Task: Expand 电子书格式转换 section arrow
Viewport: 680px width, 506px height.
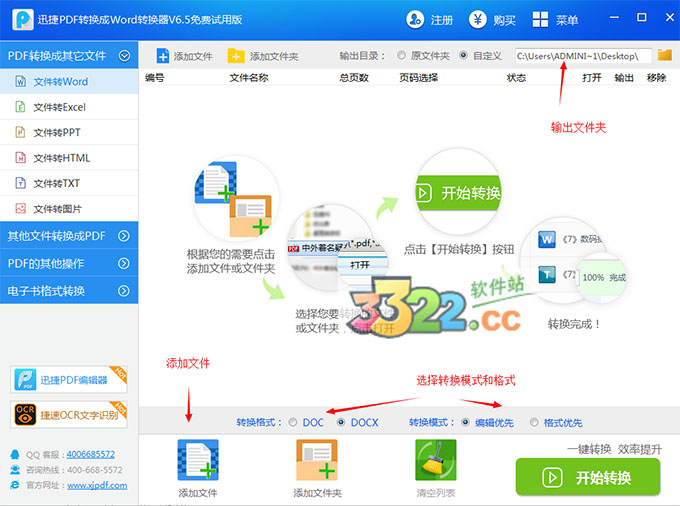Action: tap(124, 291)
